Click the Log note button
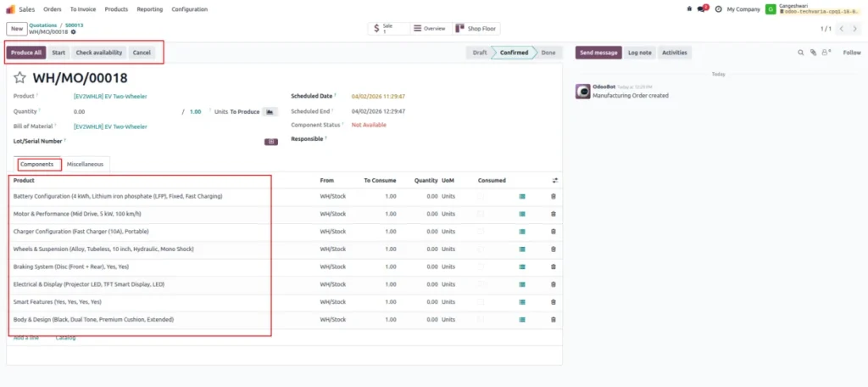 pyautogui.click(x=640, y=53)
